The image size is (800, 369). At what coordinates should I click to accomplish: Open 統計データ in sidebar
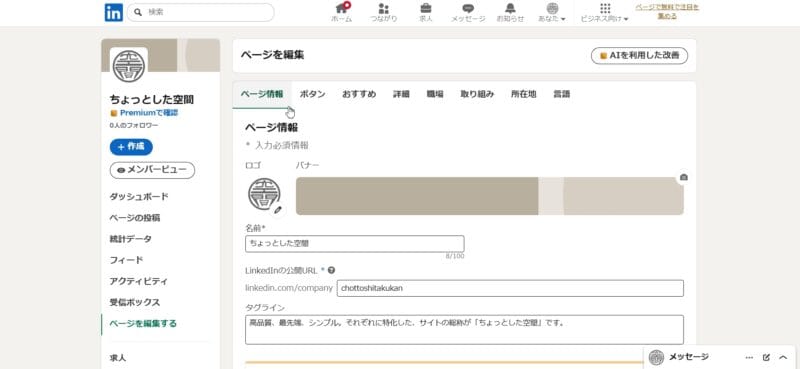[131, 239]
